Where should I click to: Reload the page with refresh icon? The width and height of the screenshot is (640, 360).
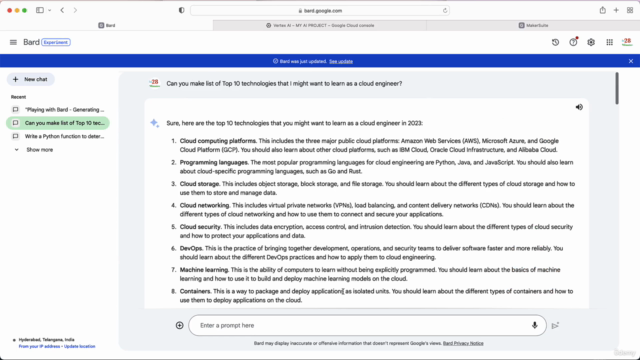(445, 11)
